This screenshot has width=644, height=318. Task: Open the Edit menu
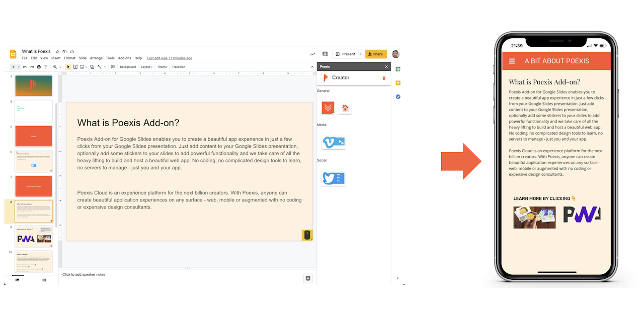click(34, 58)
